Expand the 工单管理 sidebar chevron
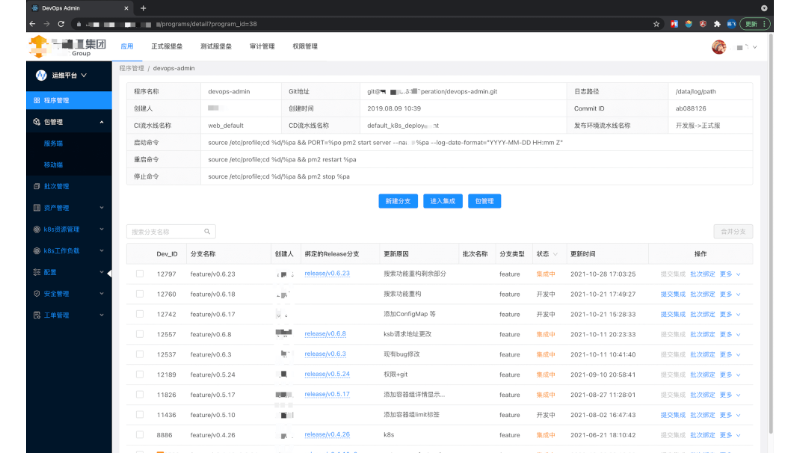The width and height of the screenshot is (800, 453). [x=102, y=315]
